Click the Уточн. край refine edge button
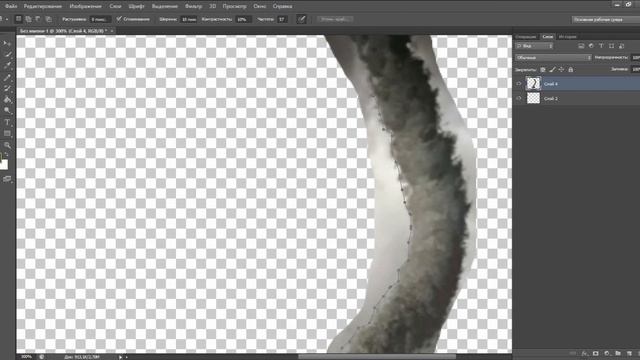 (334, 19)
